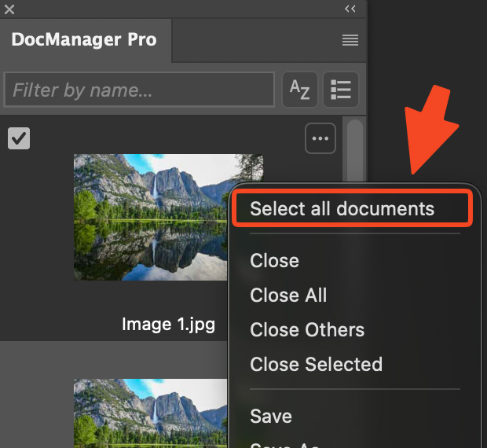
Task: Uncheck the Image 1.jpg checkbox
Action: [19, 138]
